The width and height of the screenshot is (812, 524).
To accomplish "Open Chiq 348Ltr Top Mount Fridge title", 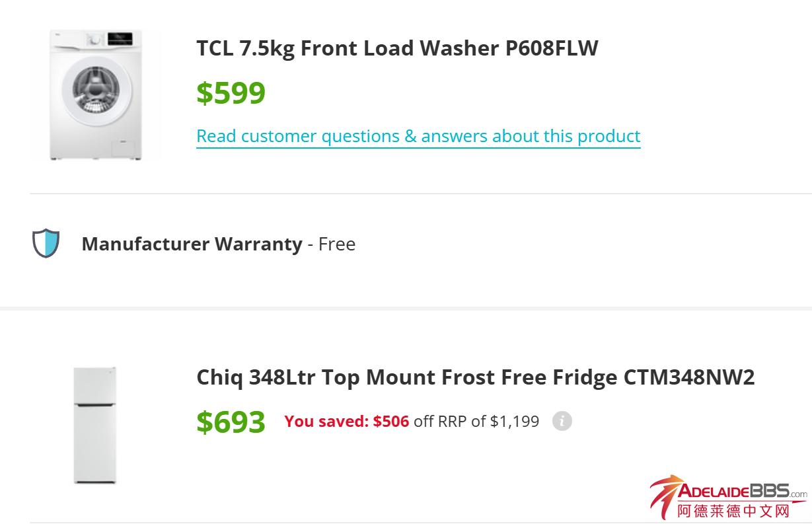I will [x=475, y=377].
